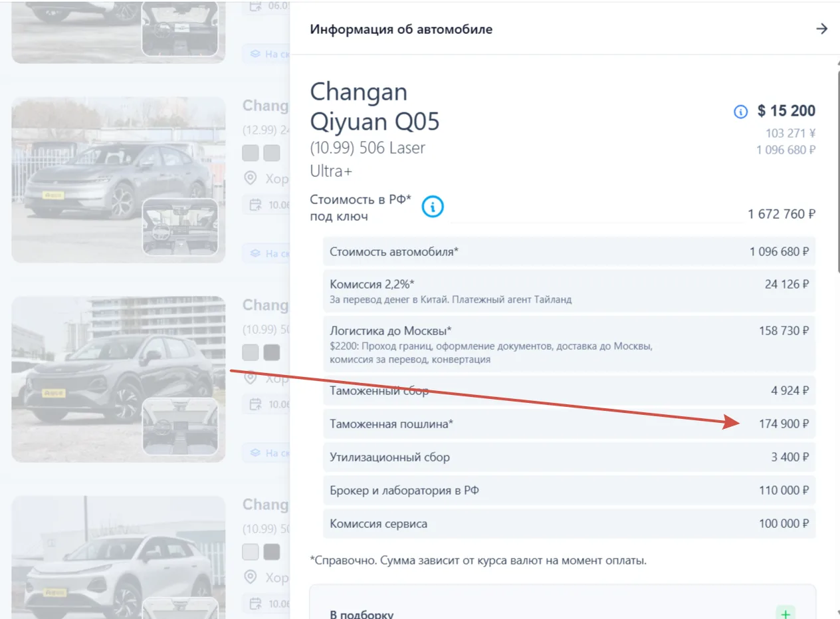Select the darker gray swatch on the dark gray SUV card
840x619 pixels.
272,352
